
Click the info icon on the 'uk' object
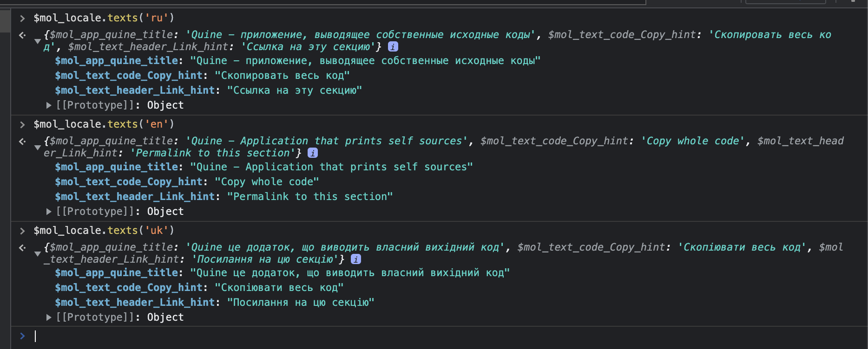click(356, 259)
